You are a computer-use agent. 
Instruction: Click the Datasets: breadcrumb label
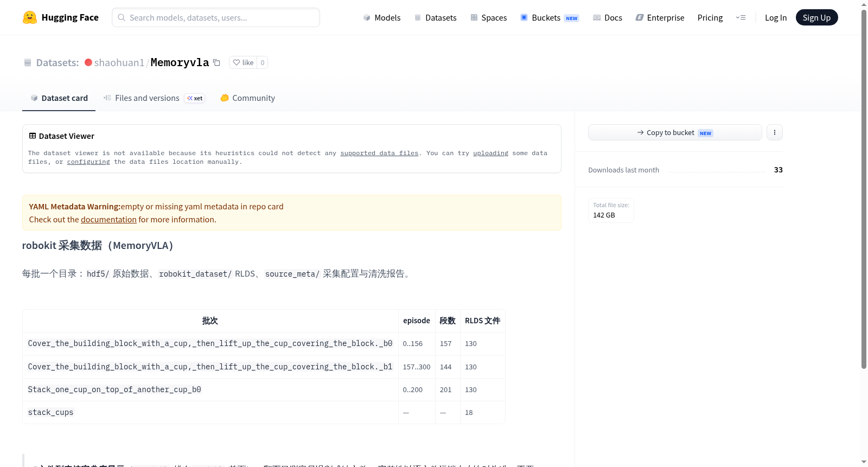58,62
